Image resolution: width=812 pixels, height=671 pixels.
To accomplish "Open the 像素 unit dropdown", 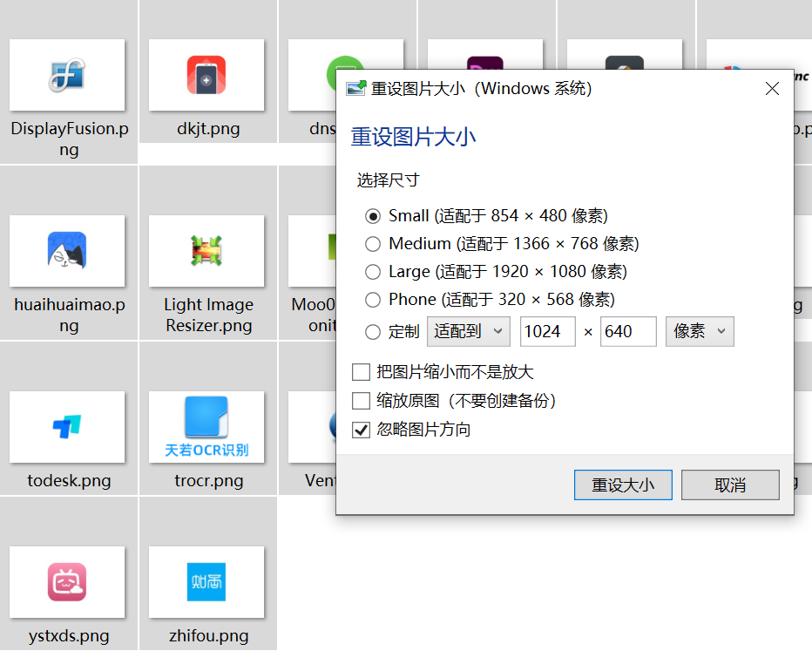I will pyautogui.click(x=700, y=332).
